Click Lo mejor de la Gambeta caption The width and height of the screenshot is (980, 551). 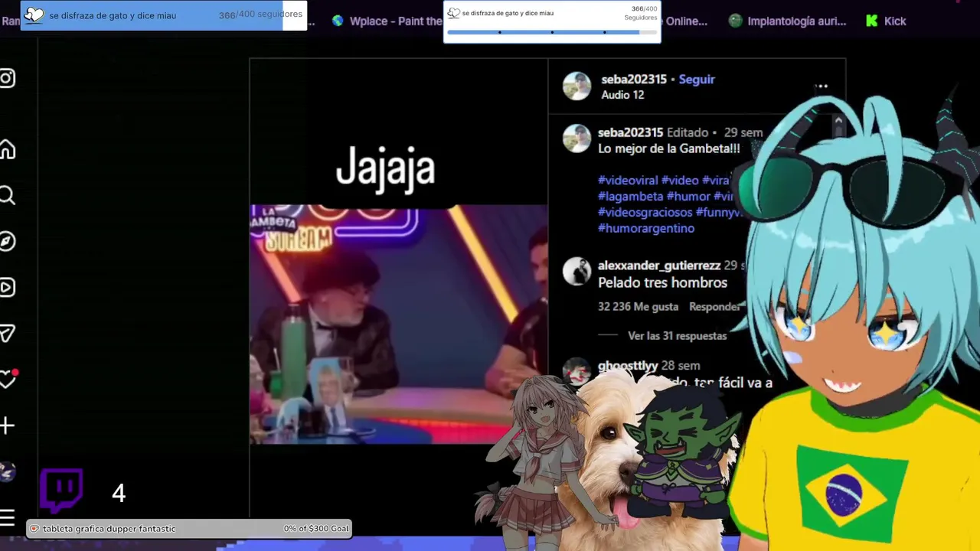[669, 148]
